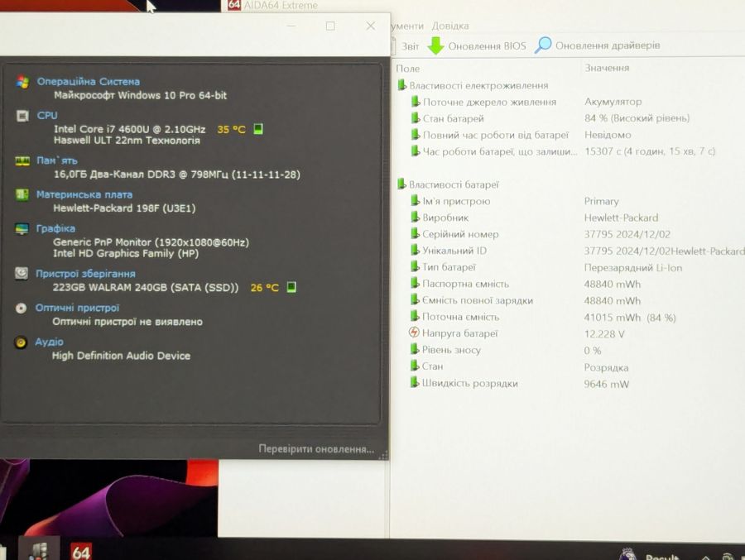
Task: Click the green arrow Оновлення BIOS icon
Action: [435, 45]
